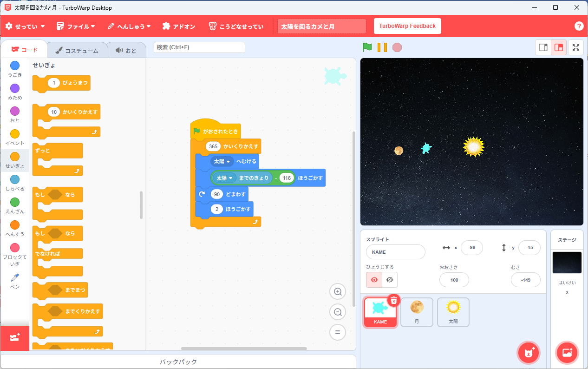Switch to small stage layout

543,47
